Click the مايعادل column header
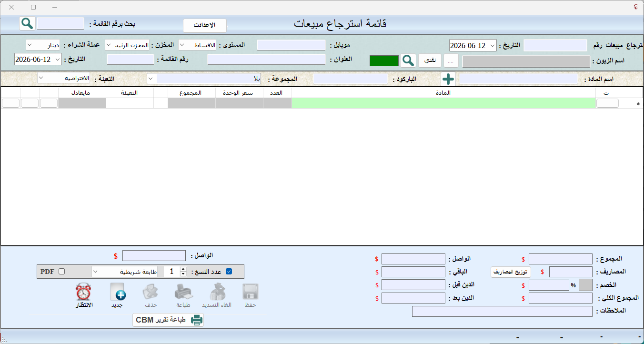The image size is (644, 344). 82,92
